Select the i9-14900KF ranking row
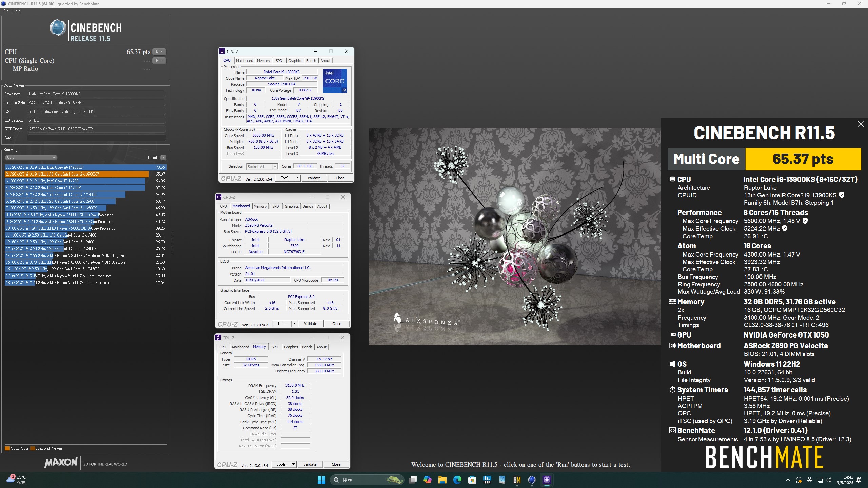This screenshot has width=868, height=488. [x=85, y=167]
